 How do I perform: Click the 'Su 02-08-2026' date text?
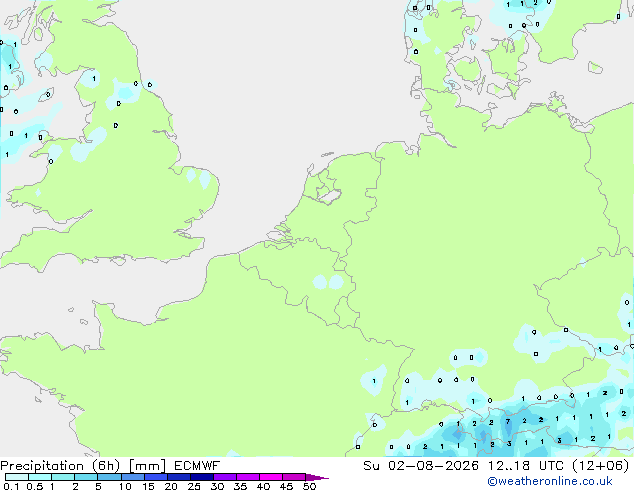421,466
